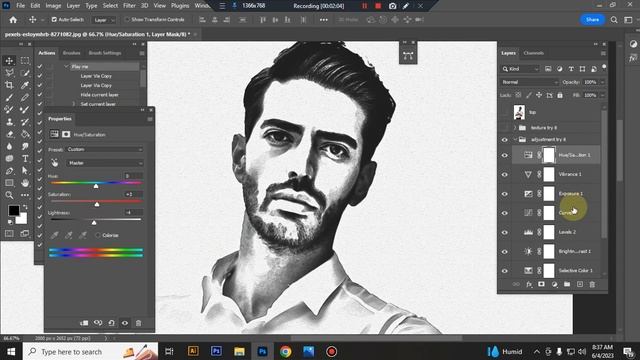Select the Zoom tool

coord(9,195)
